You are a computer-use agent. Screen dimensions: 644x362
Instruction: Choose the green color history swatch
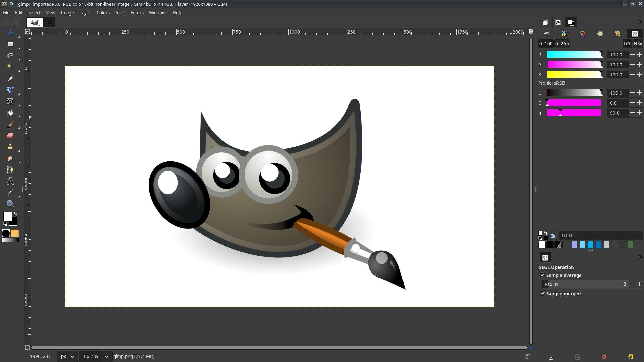point(631,245)
